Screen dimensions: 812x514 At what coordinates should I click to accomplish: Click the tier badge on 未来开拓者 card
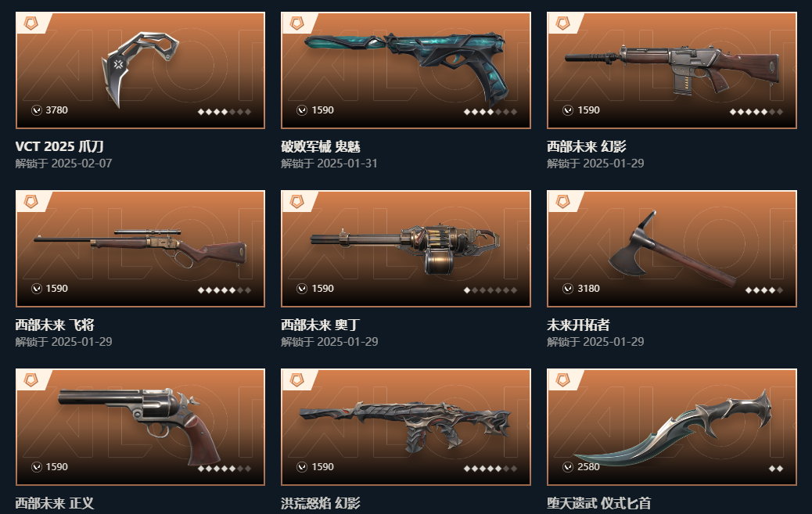tap(563, 201)
